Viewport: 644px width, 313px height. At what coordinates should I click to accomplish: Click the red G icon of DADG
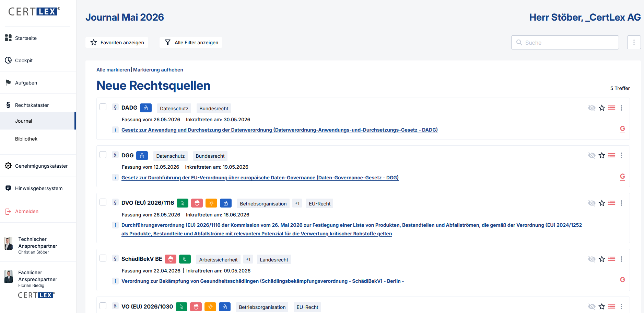click(x=622, y=129)
